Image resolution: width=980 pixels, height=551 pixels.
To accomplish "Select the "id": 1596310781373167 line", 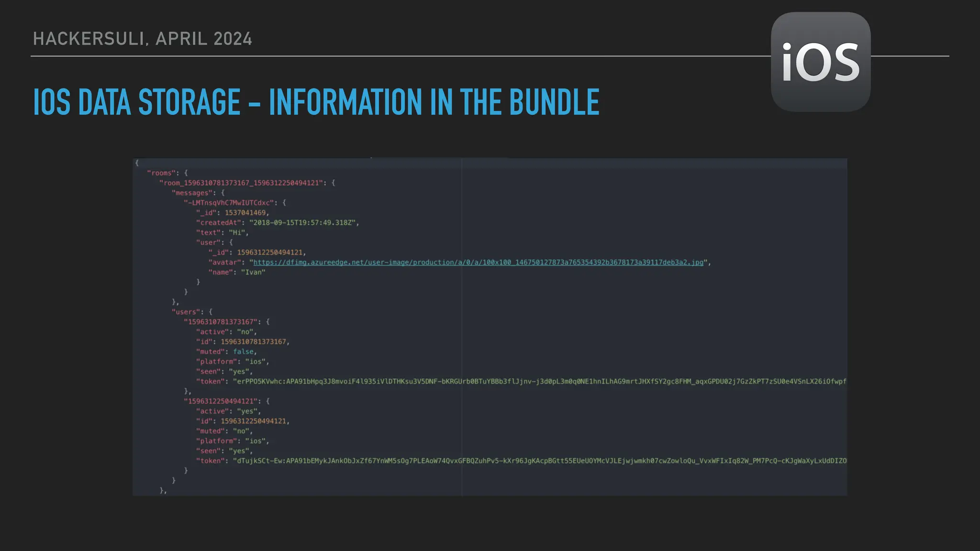I will point(243,342).
